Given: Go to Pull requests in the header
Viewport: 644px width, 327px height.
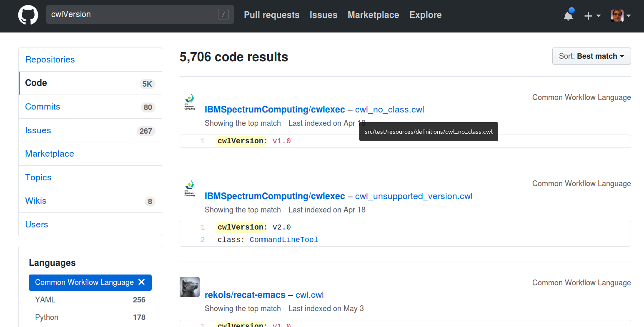Looking at the screenshot, I should click(271, 15).
